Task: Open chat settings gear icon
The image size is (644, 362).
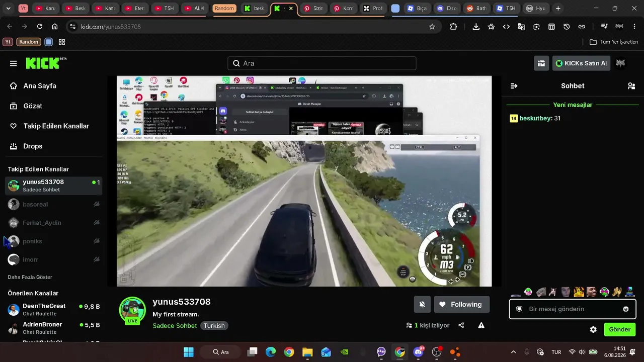Action: point(593,330)
